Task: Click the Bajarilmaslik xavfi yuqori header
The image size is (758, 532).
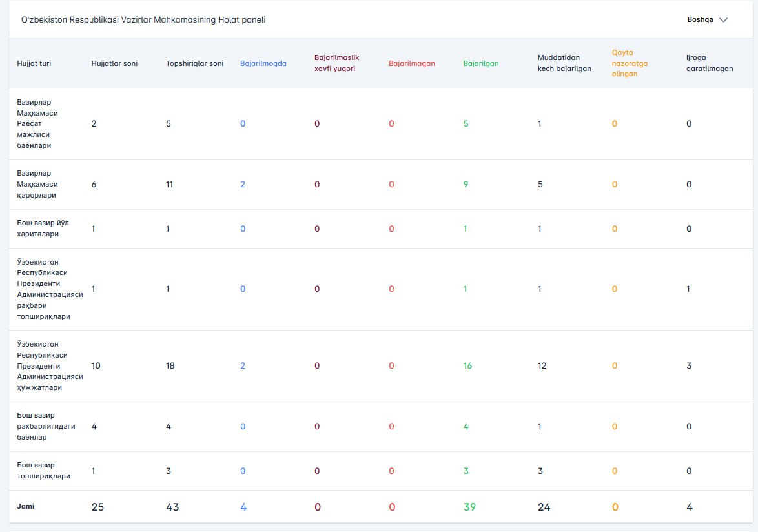Action: [336, 63]
